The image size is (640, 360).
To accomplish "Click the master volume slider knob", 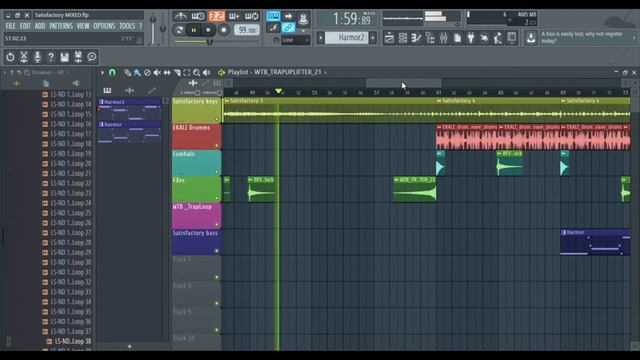I will coord(153,19).
